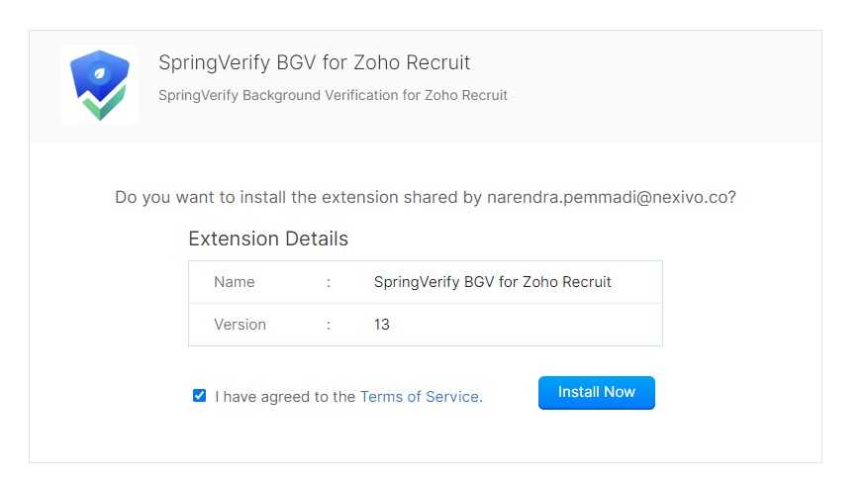The height and width of the screenshot is (484, 868).
Task: Tick the Terms of Service agreement checkbox
Action: coord(199,395)
